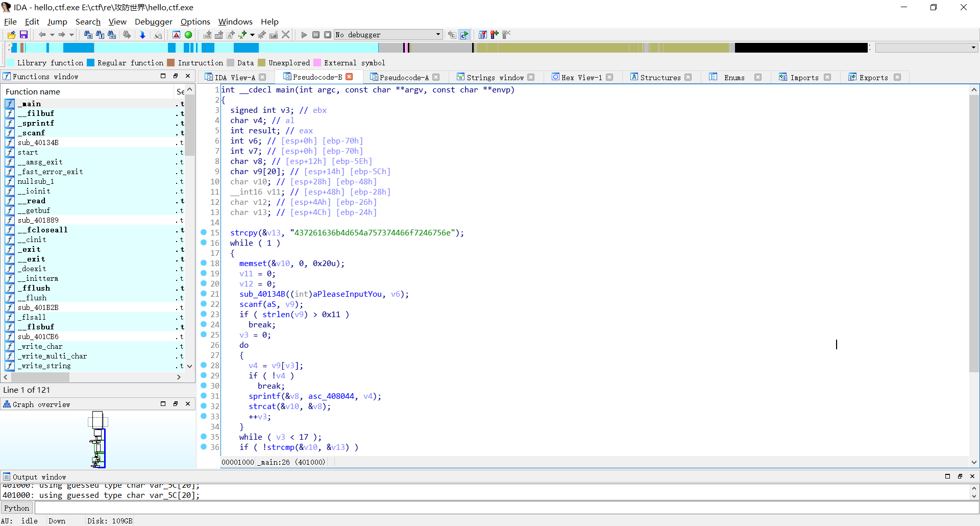
Task: Open back-jump history dropdown arrow
Action: click(x=52, y=35)
